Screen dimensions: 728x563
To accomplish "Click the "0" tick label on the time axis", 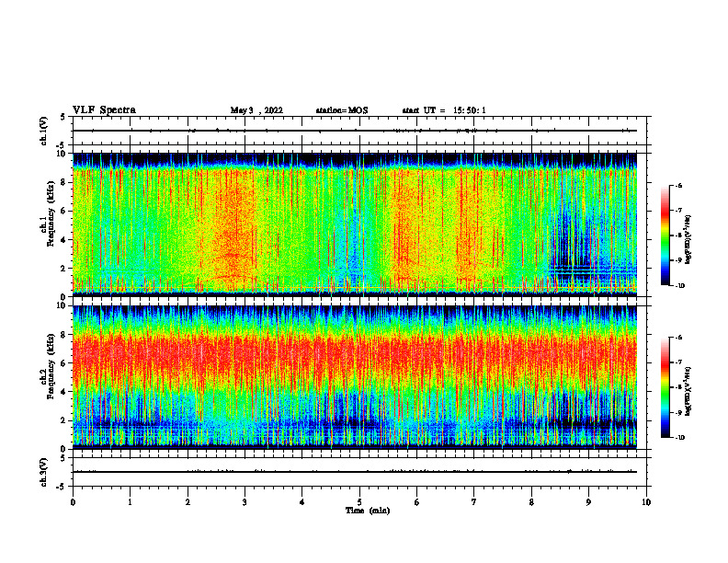I will [x=73, y=502].
